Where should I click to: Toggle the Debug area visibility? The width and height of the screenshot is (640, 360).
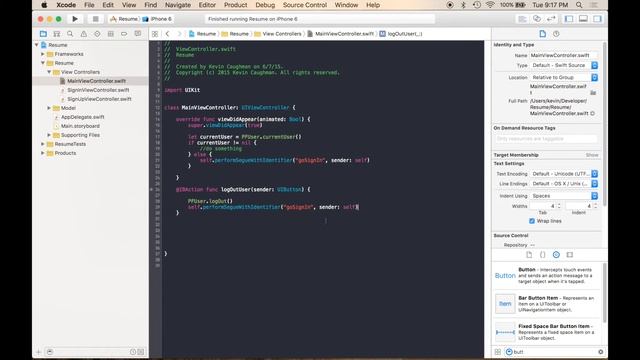click(583, 19)
